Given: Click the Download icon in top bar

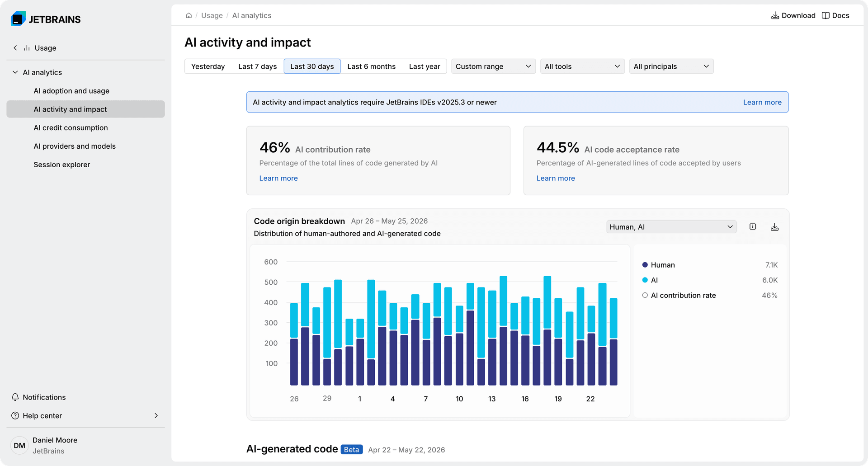Looking at the screenshot, I should pyautogui.click(x=775, y=15).
